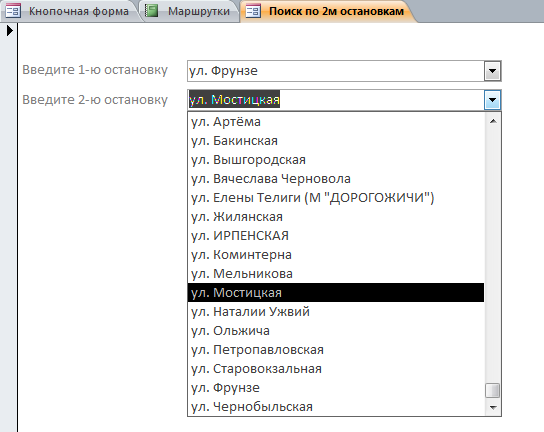Click the green book icon on Маршрутки tab
The image size is (544, 432).
click(151, 10)
